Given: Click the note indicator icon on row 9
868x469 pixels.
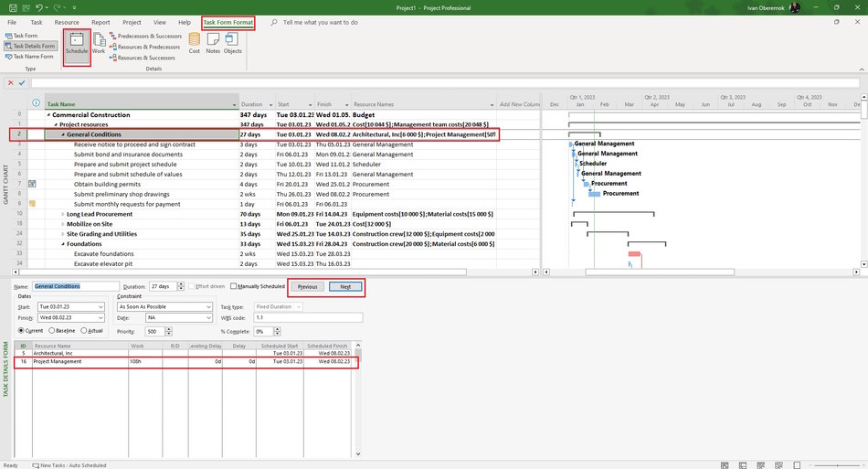Looking at the screenshot, I should (x=32, y=204).
